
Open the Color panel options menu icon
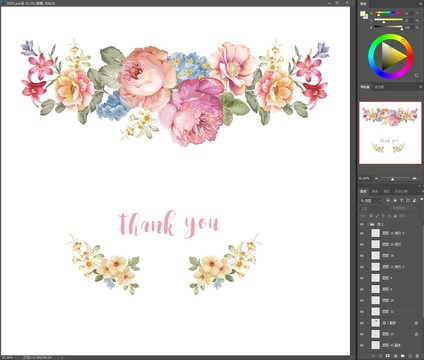coord(421,3)
